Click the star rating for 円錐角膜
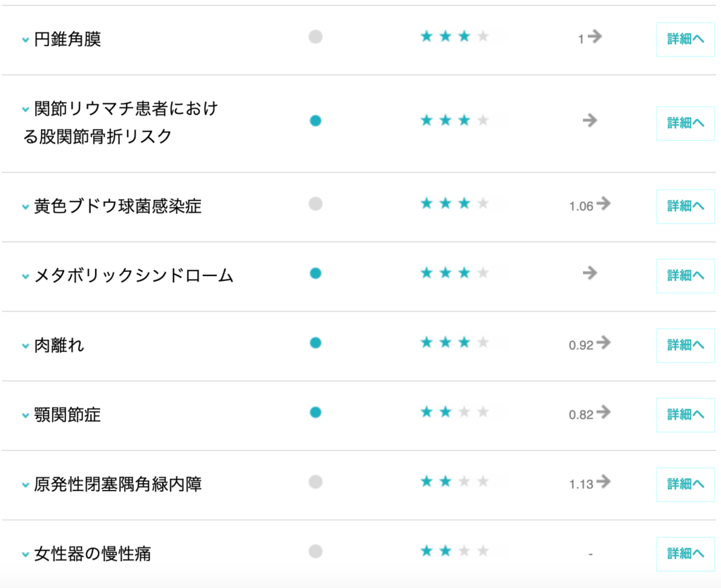 [x=454, y=37]
